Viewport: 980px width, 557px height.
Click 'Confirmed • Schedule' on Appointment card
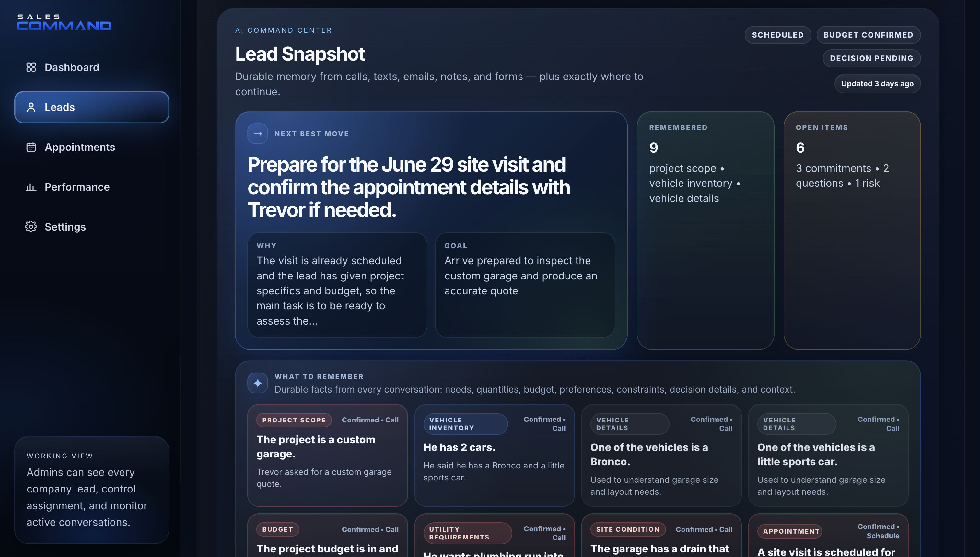pos(878,531)
